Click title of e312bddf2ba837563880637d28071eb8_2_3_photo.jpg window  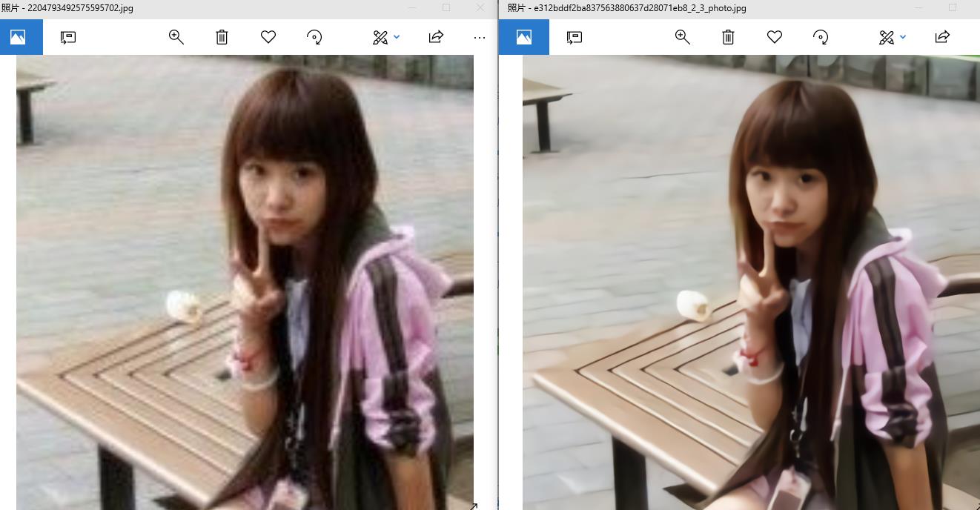point(627,8)
